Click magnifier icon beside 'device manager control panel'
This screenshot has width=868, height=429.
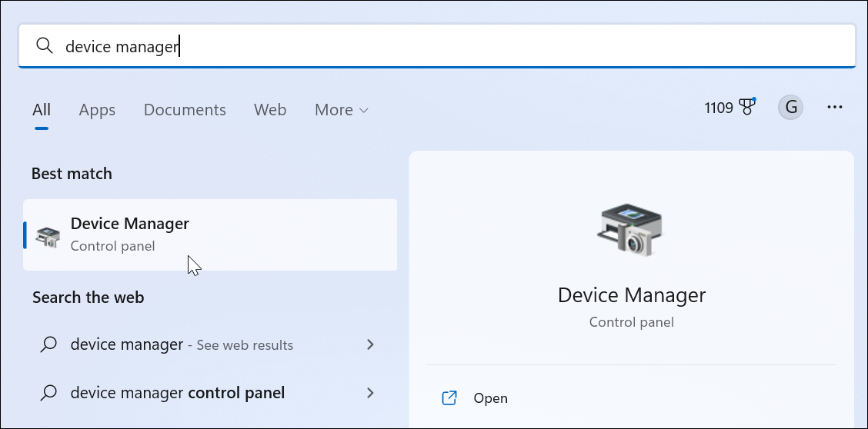[x=48, y=393]
